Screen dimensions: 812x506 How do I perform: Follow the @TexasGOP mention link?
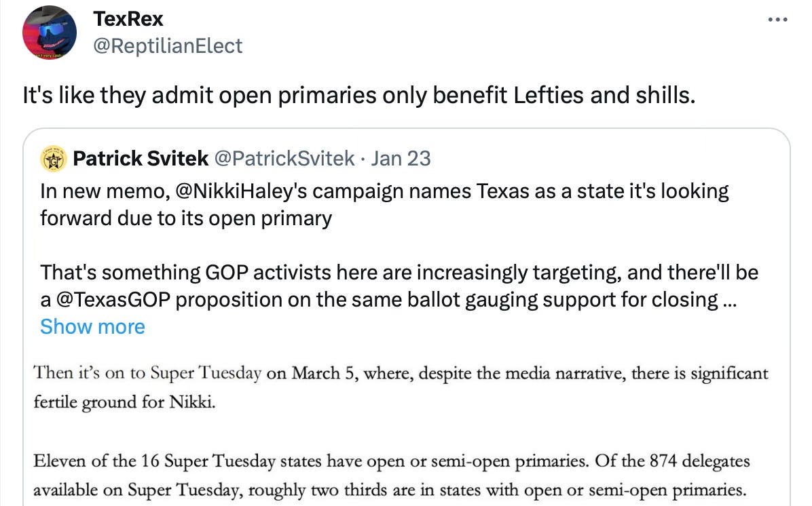[113, 300]
